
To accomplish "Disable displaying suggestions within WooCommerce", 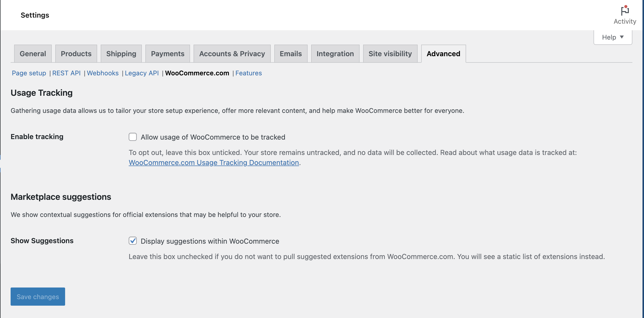I will [x=133, y=241].
